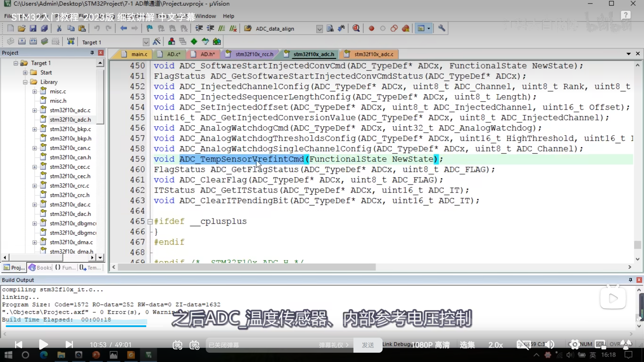Expand the Start folder
Viewport: 644px width, 362px height.
coord(25,73)
